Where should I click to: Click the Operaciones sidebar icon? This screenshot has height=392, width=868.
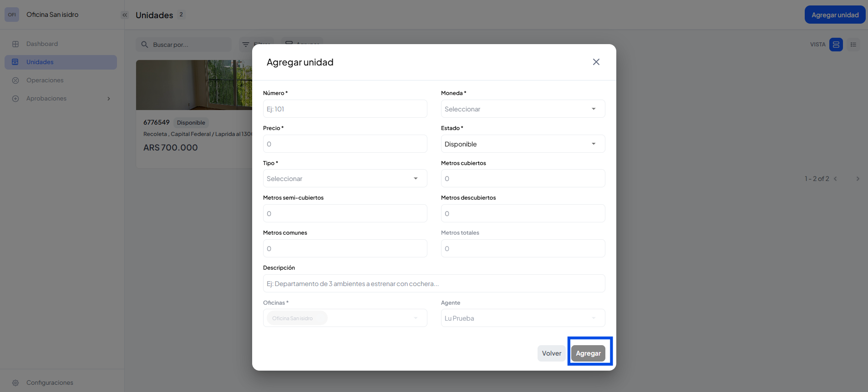coord(15,80)
